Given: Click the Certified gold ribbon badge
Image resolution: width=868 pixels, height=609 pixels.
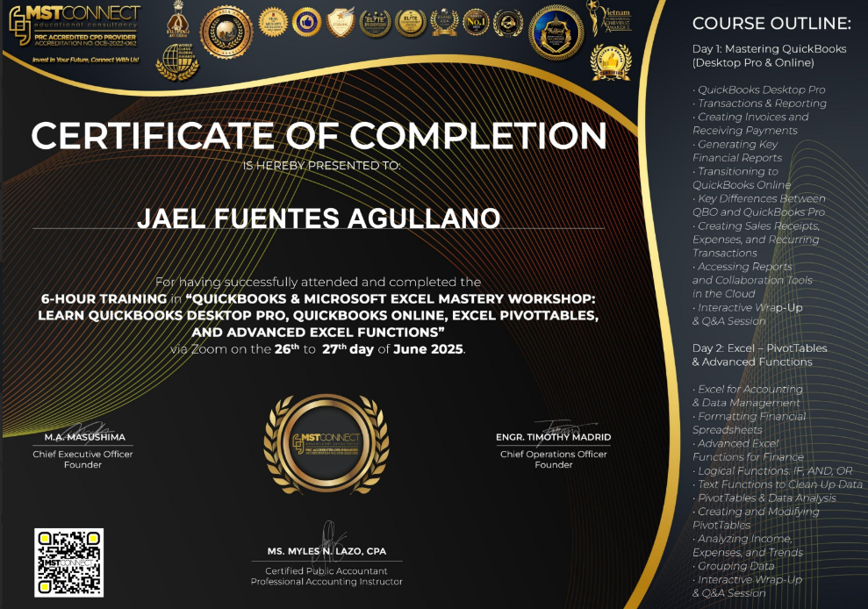Looking at the screenshot, I should [611, 63].
